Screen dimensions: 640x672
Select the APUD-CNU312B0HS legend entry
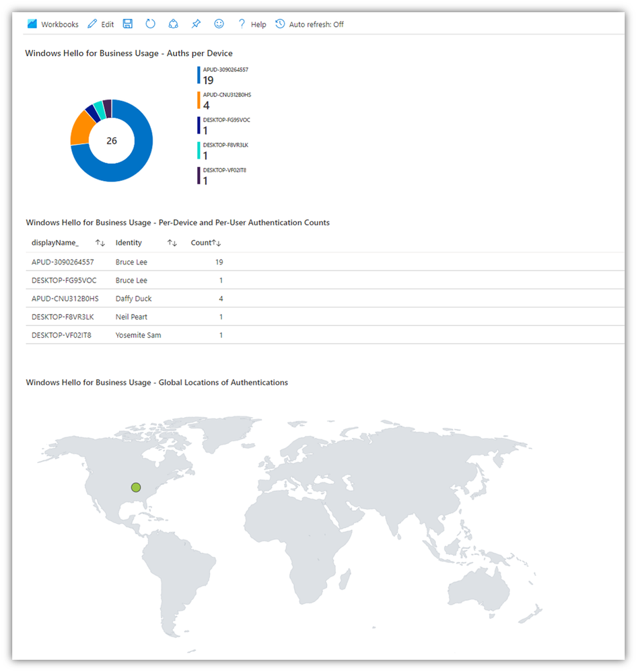(224, 100)
